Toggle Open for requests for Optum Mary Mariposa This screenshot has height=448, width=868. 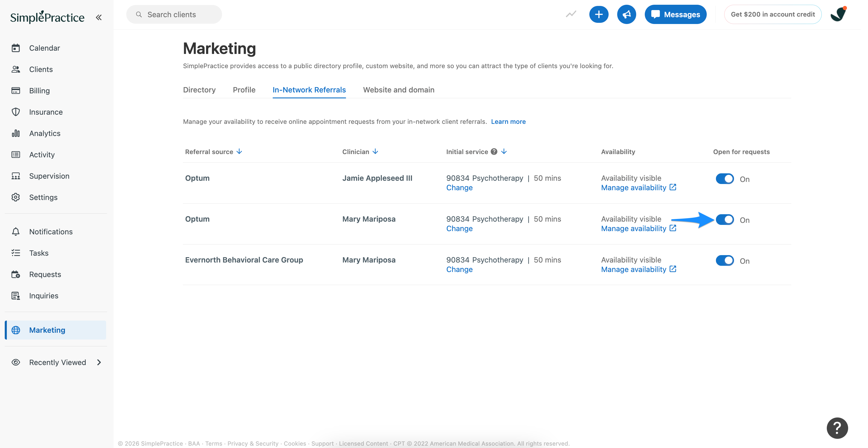725,220
